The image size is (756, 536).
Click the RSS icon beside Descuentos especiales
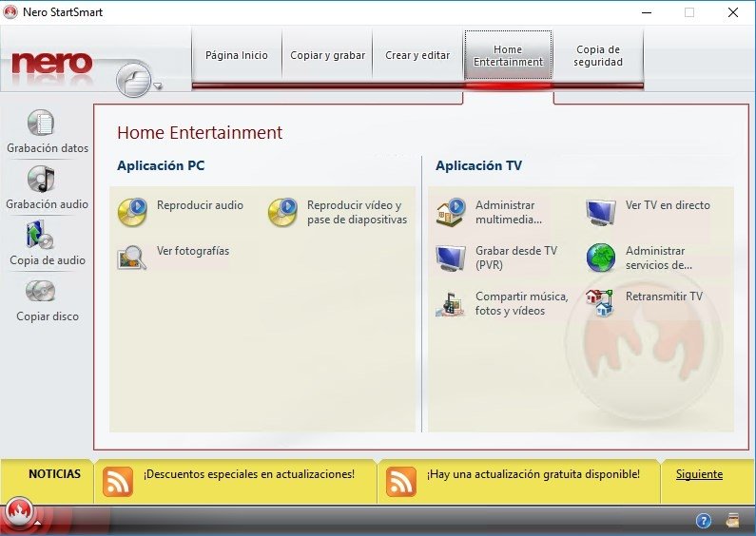point(118,481)
